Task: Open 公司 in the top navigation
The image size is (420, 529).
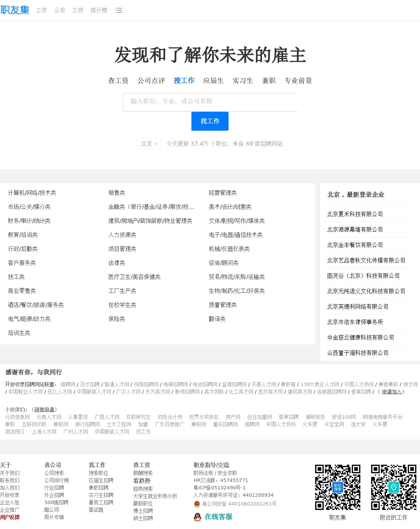Action: click(x=59, y=10)
